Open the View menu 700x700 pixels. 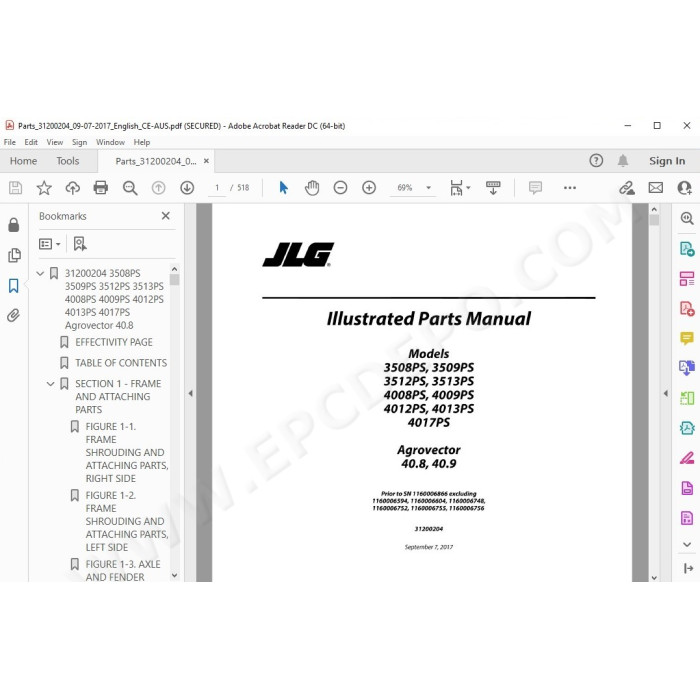pos(54,142)
